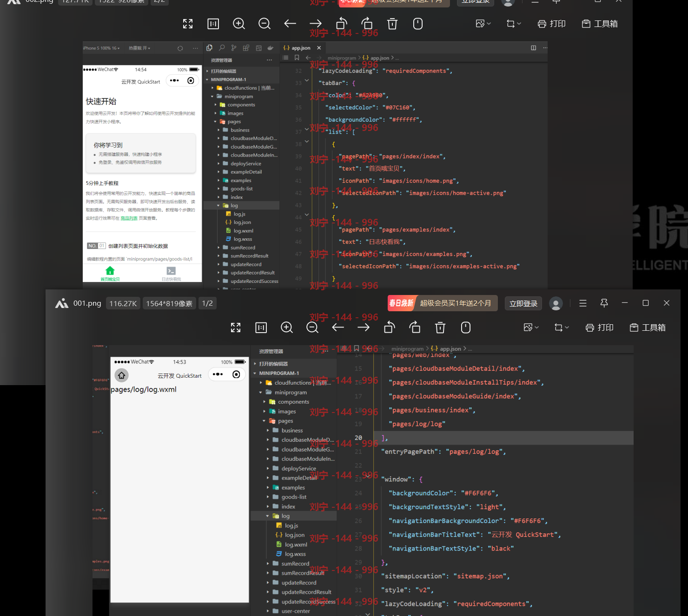The width and height of the screenshot is (688, 616).
Task: Delete the image in the 001.png window
Action: coord(440,328)
